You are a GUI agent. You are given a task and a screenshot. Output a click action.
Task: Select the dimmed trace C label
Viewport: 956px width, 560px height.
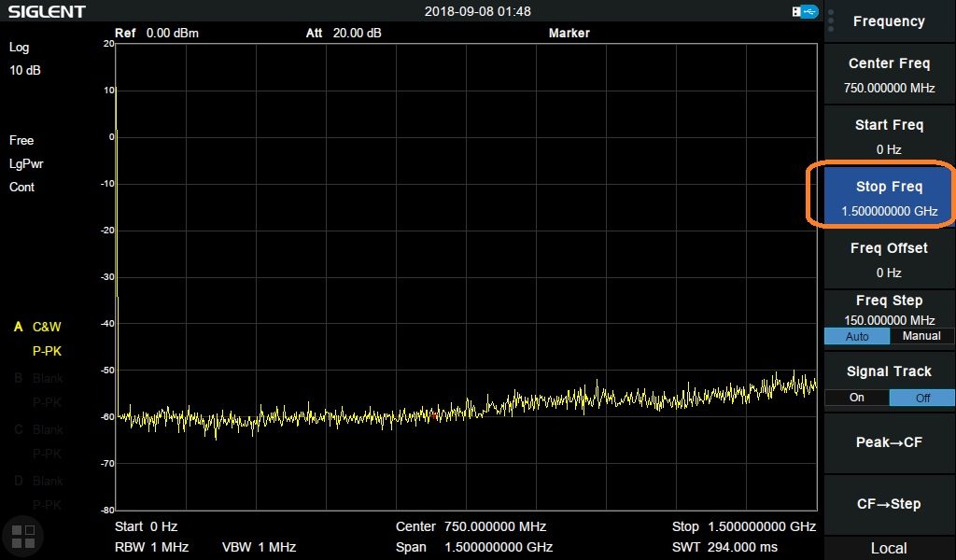[18, 429]
